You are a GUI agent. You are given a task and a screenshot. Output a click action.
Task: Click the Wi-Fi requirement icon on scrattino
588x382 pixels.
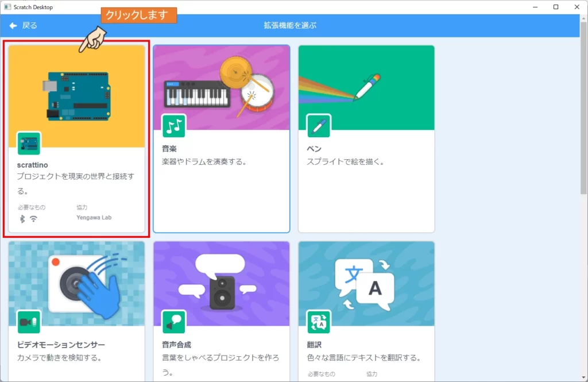coord(33,219)
